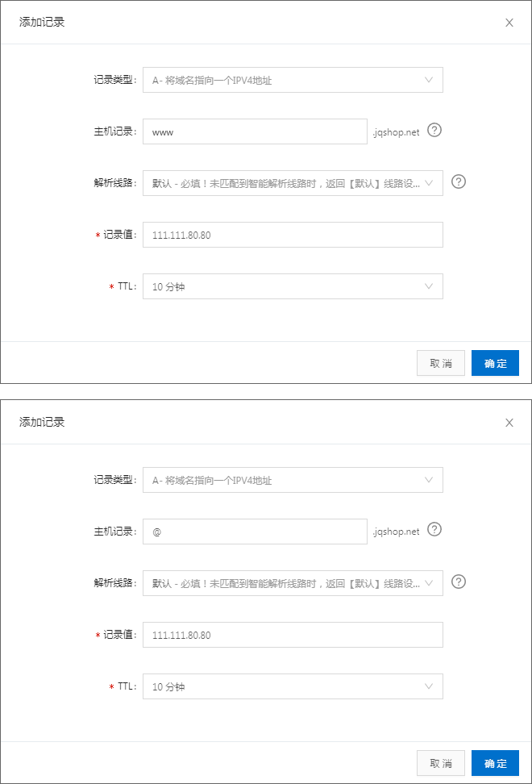
Task: Open 记录类型 dropdown in top dialog
Action: pyautogui.click(x=293, y=80)
